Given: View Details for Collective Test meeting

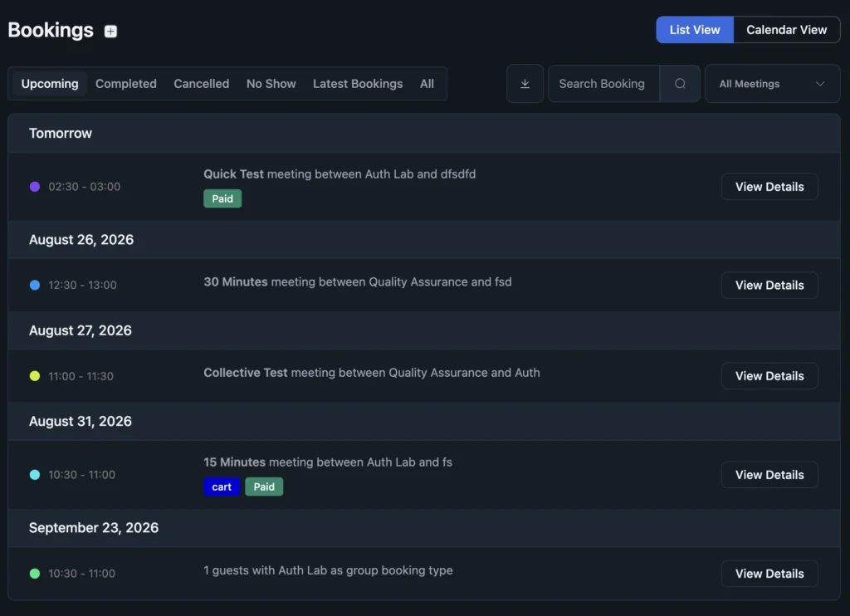Looking at the screenshot, I should coord(769,376).
